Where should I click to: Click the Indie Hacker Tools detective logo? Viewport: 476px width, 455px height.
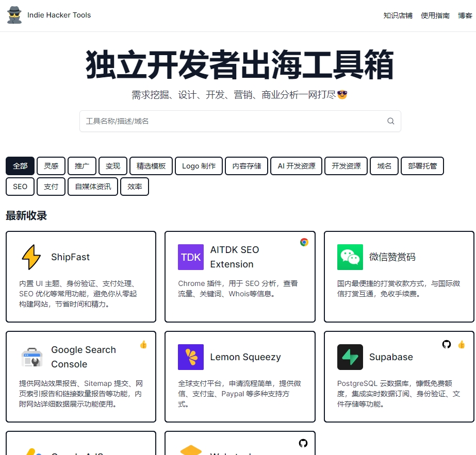coord(14,15)
